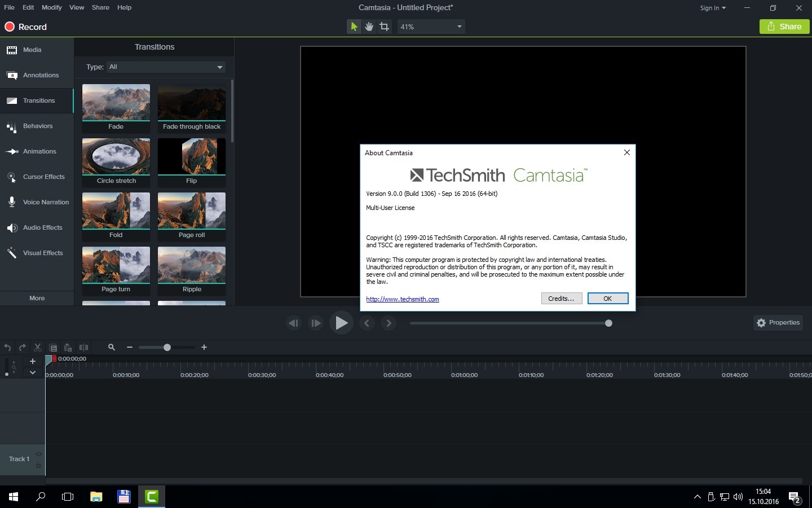Open the Visual Effects panel

pyautogui.click(x=37, y=253)
